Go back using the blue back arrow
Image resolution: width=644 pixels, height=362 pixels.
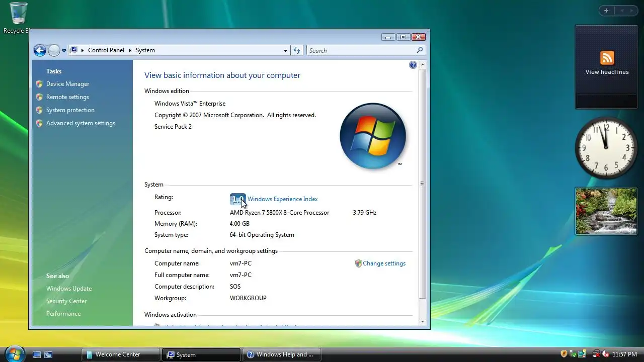tap(40, 50)
